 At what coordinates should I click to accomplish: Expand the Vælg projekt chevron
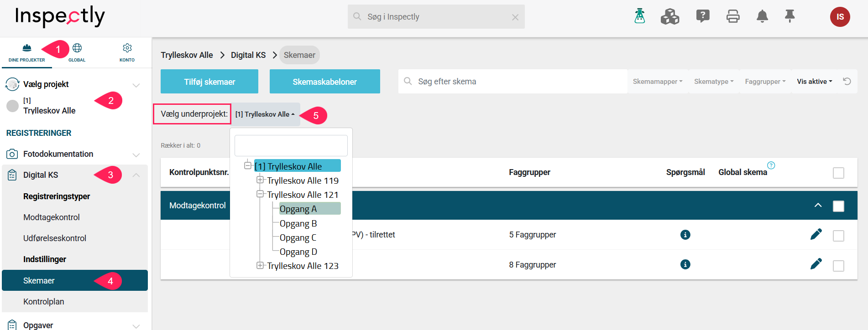(136, 85)
